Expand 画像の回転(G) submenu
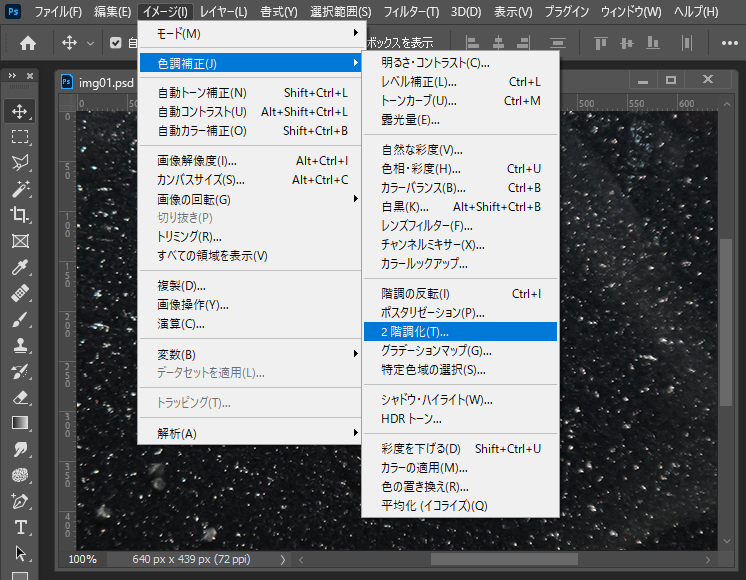The image size is (746, 580). [251, 199]
